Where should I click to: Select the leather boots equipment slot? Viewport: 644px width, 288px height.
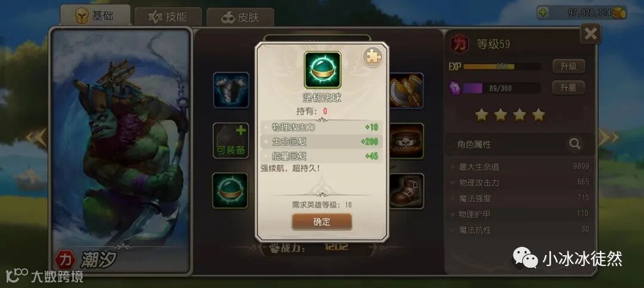(406, 190)
